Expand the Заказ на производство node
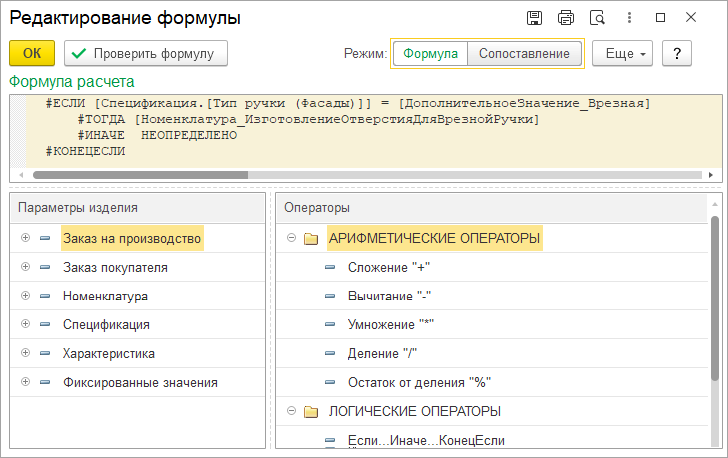 point(25,239)
